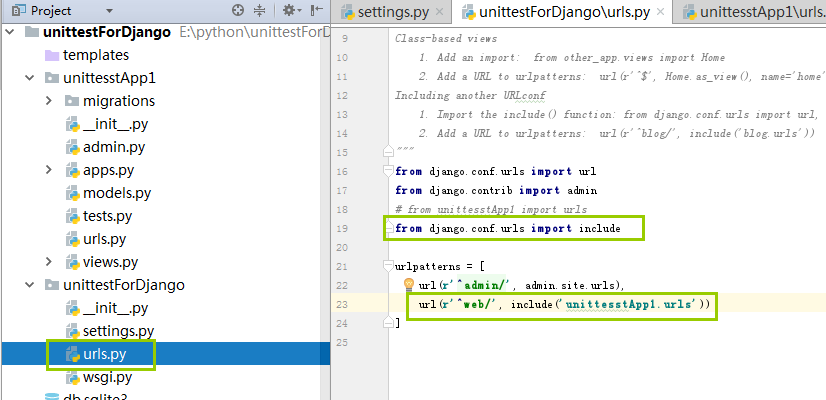Click the Project tool window icon

pyautogui.click(x=19, y=11)
